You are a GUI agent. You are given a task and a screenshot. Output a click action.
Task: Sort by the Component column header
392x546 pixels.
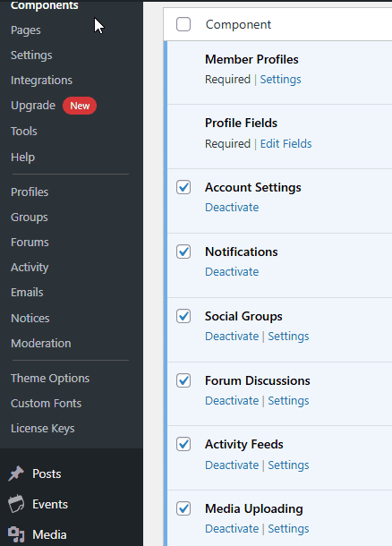[238, 25]
